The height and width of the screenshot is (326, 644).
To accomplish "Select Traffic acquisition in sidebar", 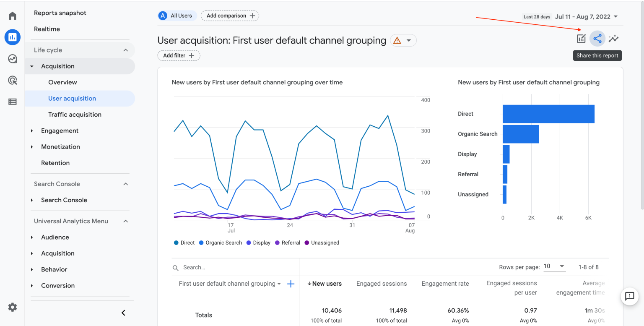I will tap(75, 115).
